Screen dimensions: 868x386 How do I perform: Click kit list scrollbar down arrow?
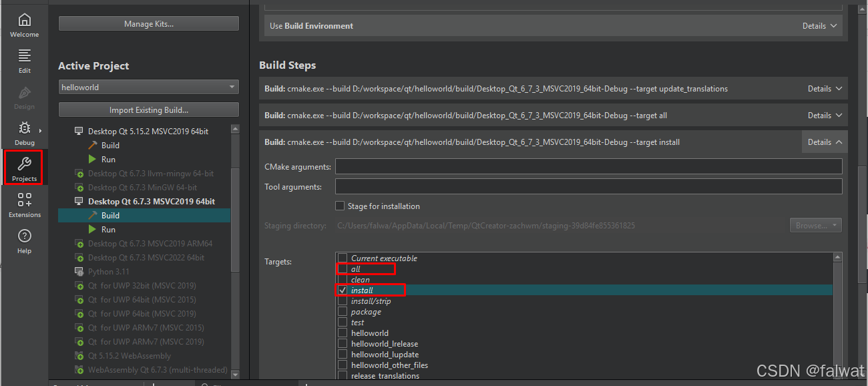pos(235,374)
